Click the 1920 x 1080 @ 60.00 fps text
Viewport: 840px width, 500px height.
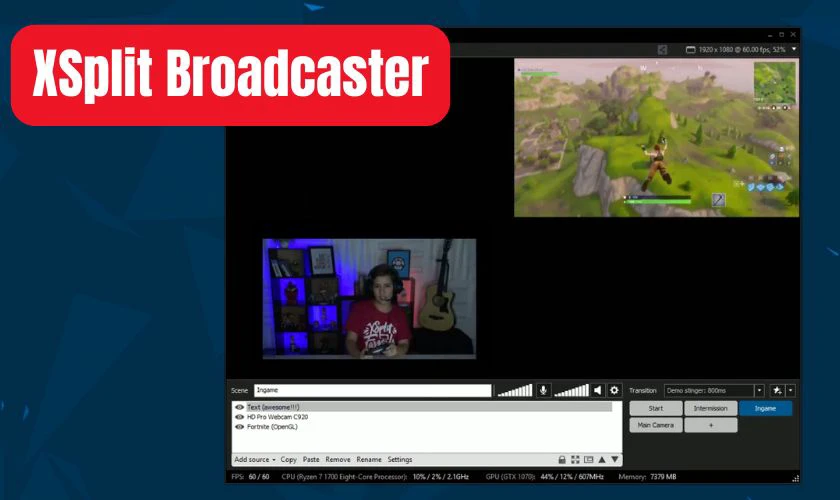pyautogui.click(x=742, y=49)
